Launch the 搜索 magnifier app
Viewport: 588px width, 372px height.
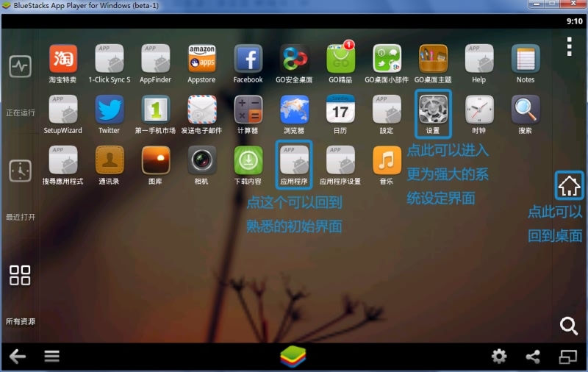click(x=526, y=110)
